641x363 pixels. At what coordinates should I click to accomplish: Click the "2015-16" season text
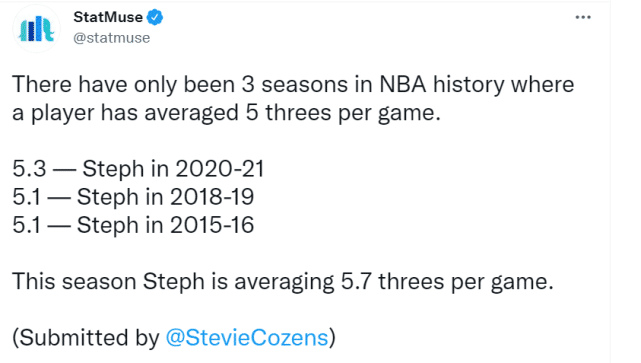coord(212,225)
